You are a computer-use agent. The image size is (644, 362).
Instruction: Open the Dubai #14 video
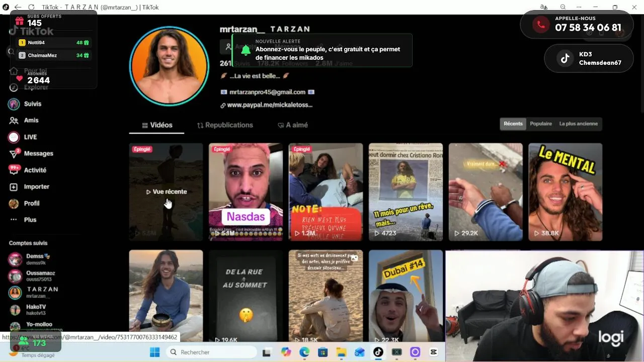[406, 297]
